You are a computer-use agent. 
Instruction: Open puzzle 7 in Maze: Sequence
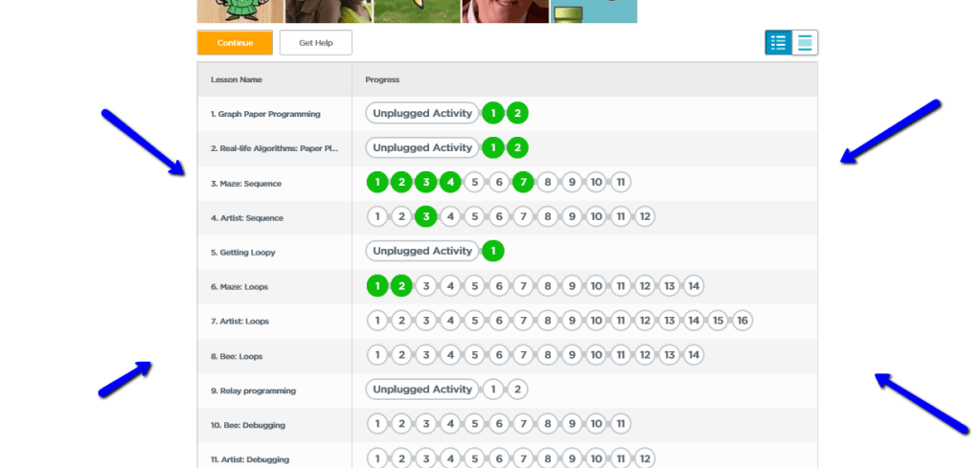(x=522, y=182)
